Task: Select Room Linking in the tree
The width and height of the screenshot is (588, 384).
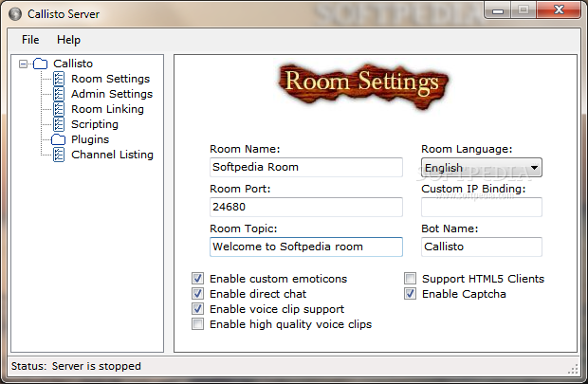Action: 107,109
